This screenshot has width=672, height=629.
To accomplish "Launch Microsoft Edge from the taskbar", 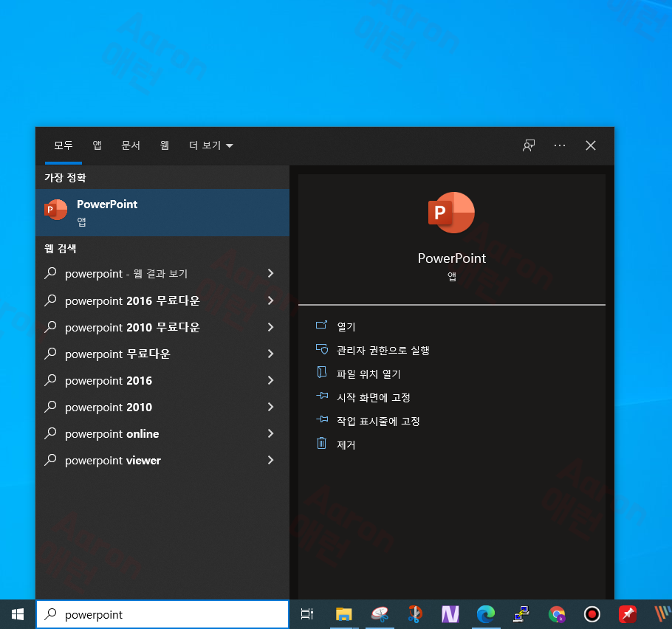I will [486, 614].
